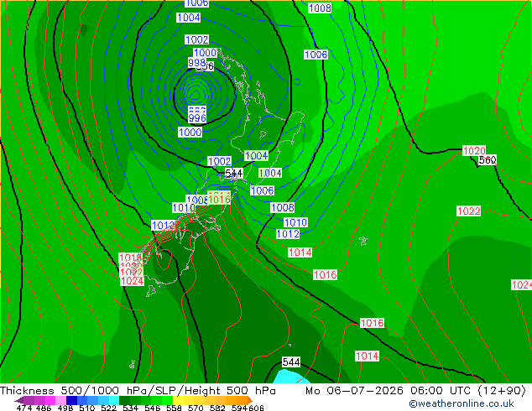Click the black '544' label over central New Zealand
The height and width of the screenshot is (411, 532).
(234, 174)
